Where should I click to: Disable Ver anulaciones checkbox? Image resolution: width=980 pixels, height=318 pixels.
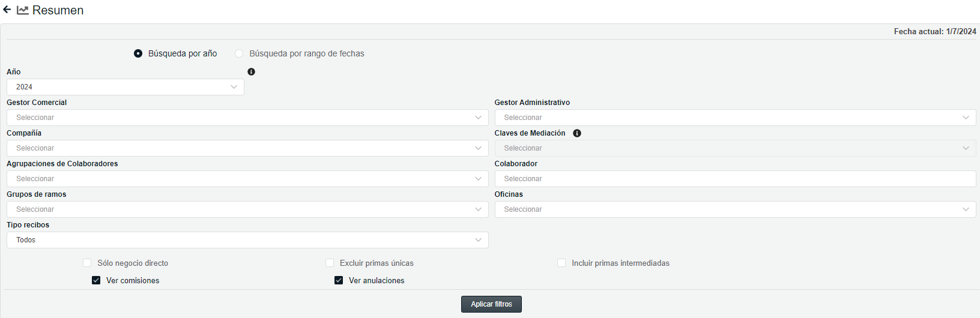click(339, 280)
